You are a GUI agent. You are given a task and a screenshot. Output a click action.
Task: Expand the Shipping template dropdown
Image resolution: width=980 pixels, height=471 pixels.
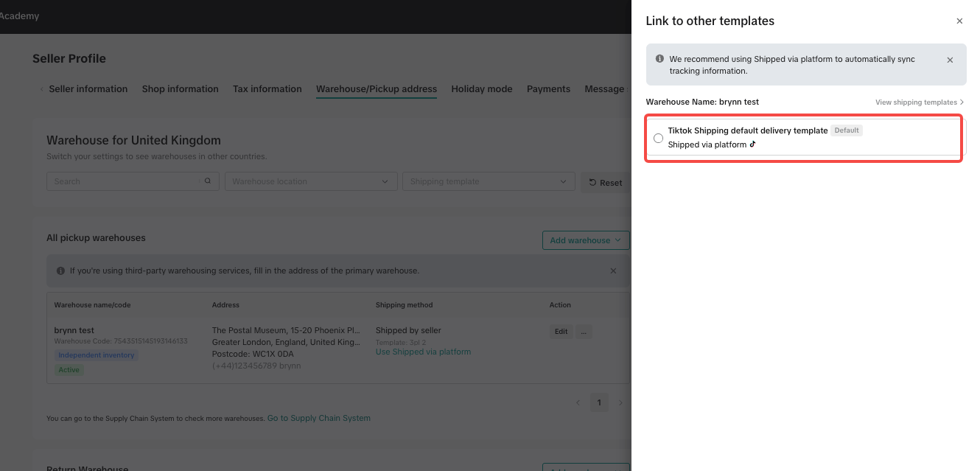tap(488, 181)
